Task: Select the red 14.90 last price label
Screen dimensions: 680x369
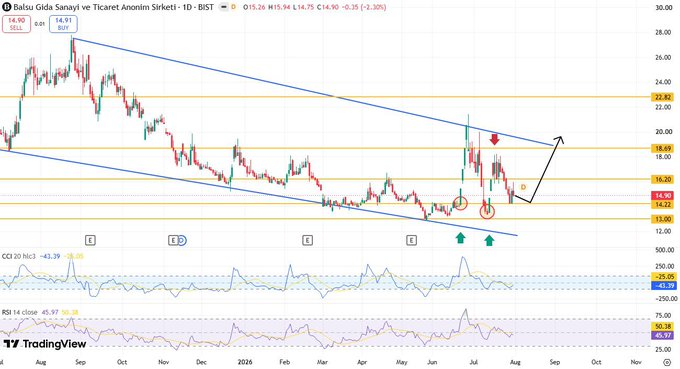Action: (663, 196)
